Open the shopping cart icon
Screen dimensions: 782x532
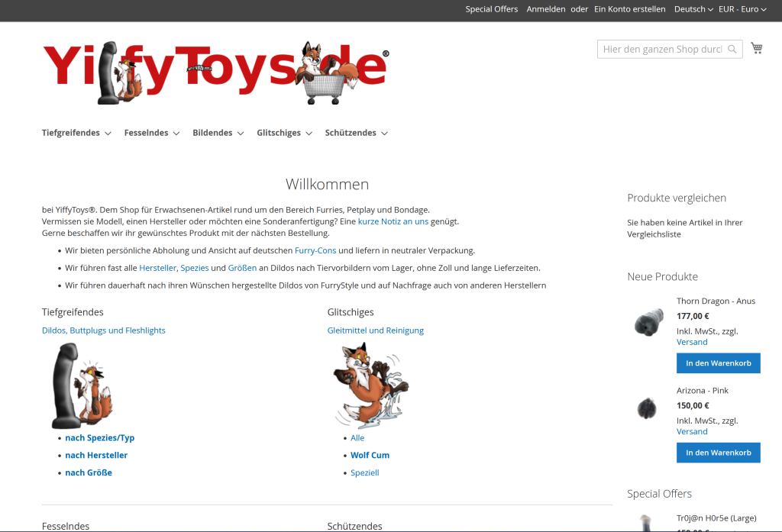(x=757, y=48)
